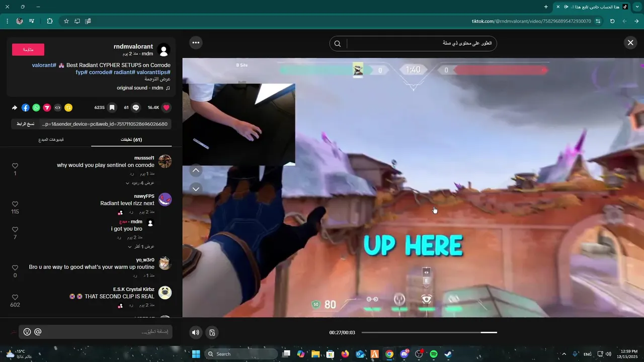644x362 pixels.
Task: Close the TikTok video viewer
Action: 630,43
